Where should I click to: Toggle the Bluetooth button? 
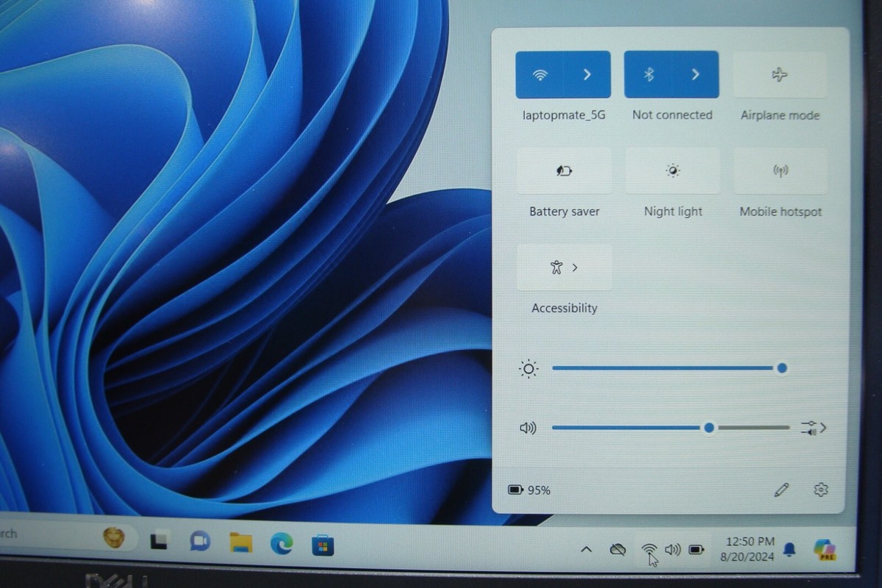[648, 74]
